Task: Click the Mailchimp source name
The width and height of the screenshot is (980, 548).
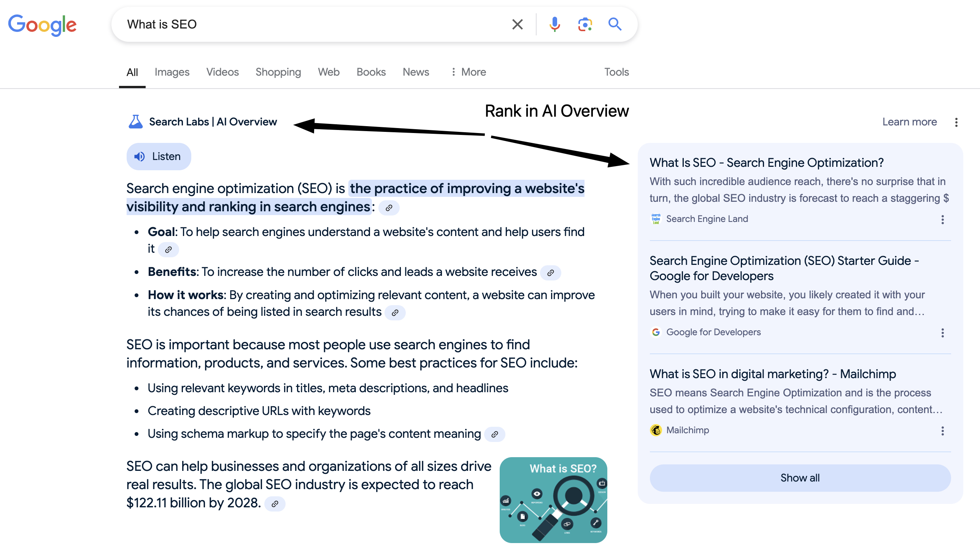Action: [x=688, y=430]
